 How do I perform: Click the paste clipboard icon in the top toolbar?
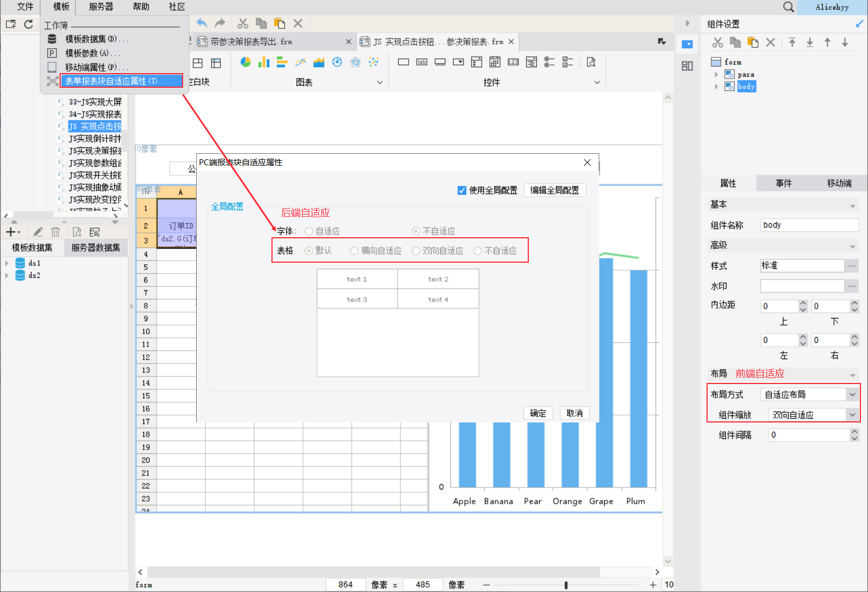click(x=280, y=23)
